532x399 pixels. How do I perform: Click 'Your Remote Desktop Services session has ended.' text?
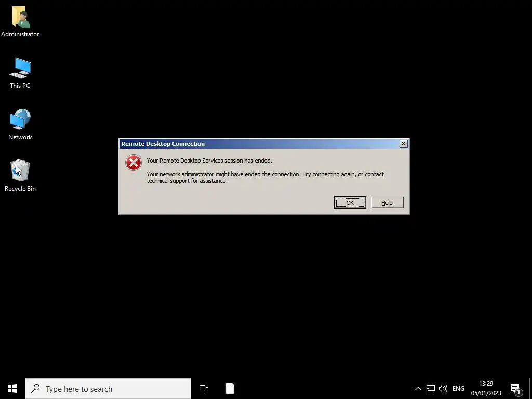pyautogui.click(x=209, y=161)
